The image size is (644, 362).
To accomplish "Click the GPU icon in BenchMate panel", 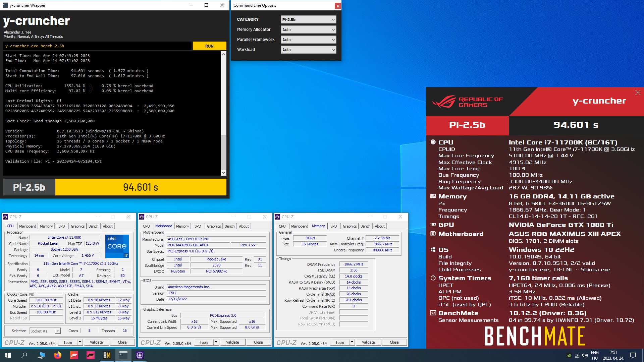I will (x=433, y=225).
